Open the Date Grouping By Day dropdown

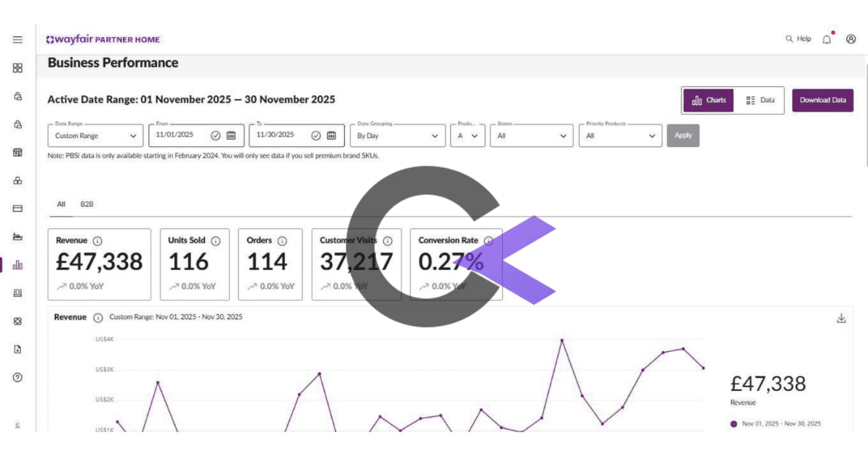click(398, 135)
